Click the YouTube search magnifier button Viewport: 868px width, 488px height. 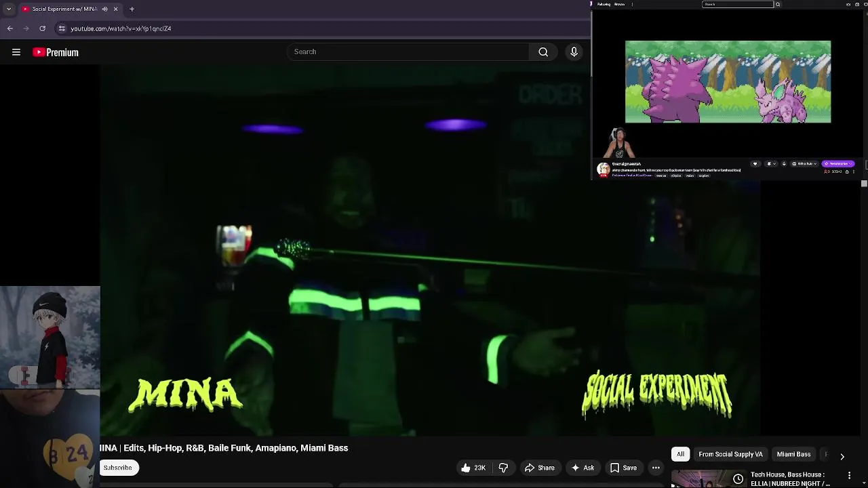coord(543,52)
